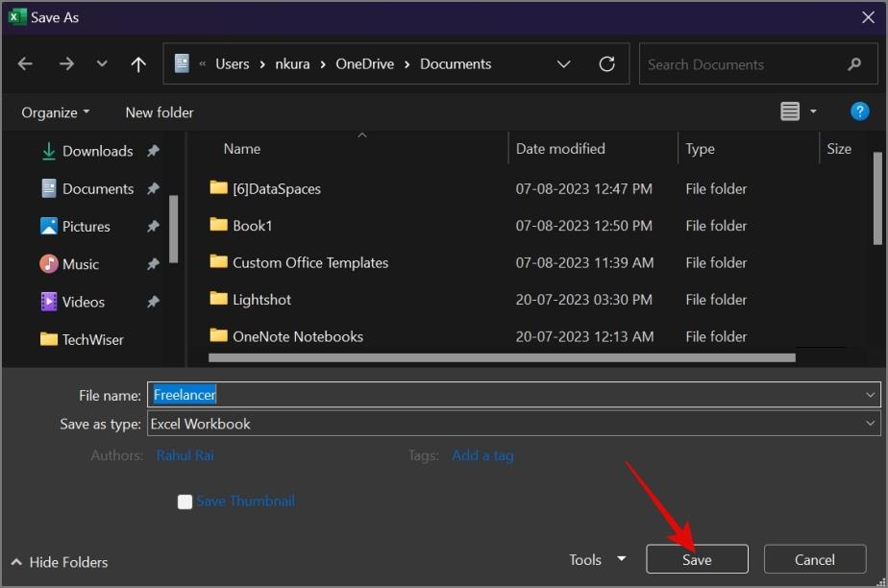Image resolution: width=888 pixels, height=588 pixels.
Task: Click date 07-08-2023 12:50 PM for Book1
Action: 584,225
